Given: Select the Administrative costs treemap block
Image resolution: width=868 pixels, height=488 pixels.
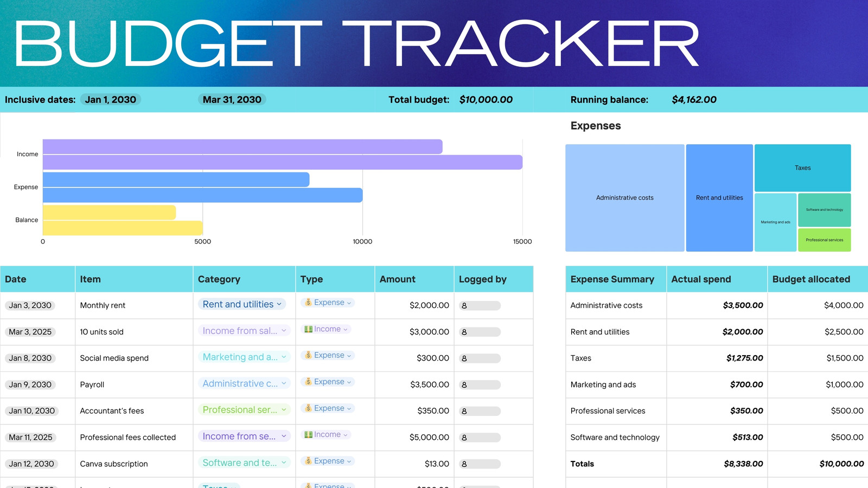Looking at the screenshot, I should tap(625, 198).
